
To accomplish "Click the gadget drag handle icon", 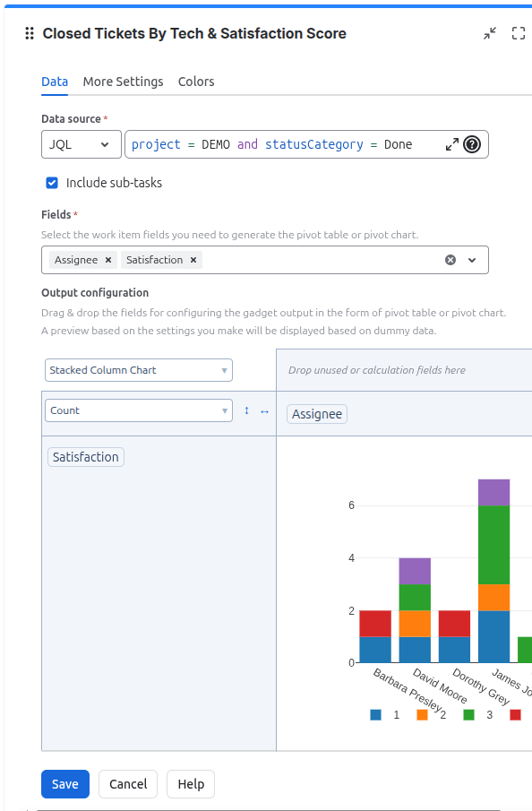I will click(30, 34).
